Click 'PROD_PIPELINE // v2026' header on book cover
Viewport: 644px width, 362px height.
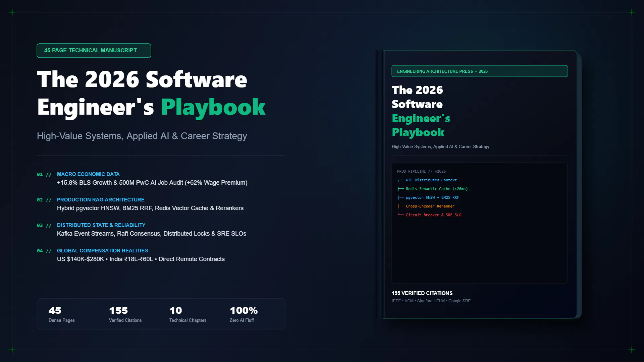coord(421,171)
